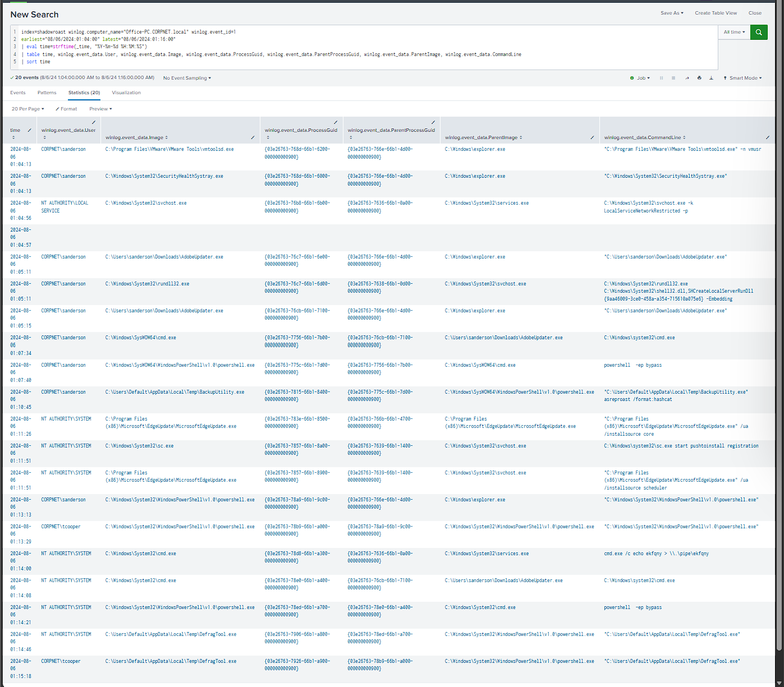
Task: Click BackupUtility.exe image path cell
Action: [175, 392]
